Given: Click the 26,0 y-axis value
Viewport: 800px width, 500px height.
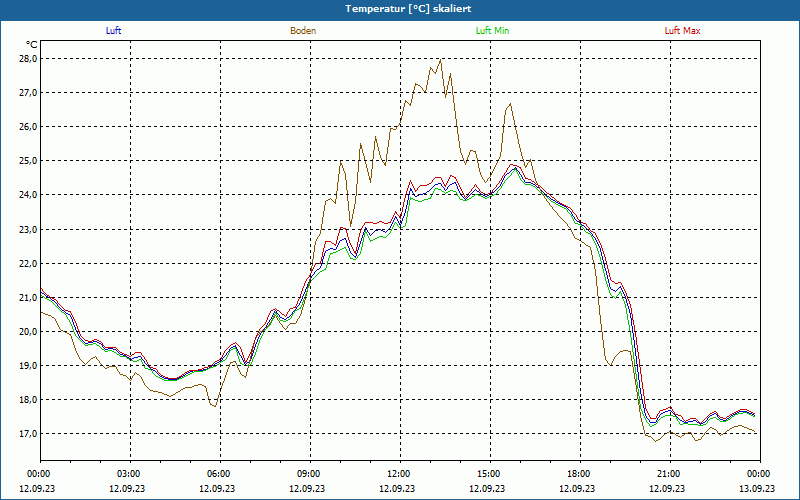Looking at the screenshot, I should click(29, 127).
